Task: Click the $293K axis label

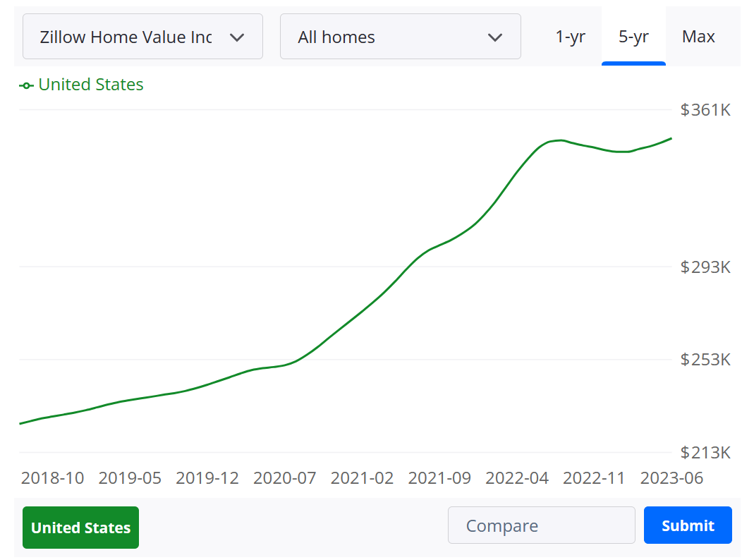Action: (x=705, y=267)
